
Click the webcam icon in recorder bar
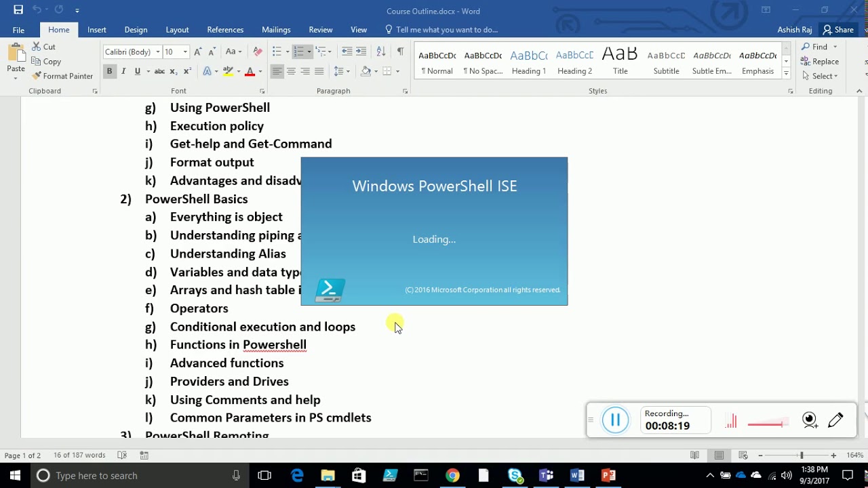[810, 420]
